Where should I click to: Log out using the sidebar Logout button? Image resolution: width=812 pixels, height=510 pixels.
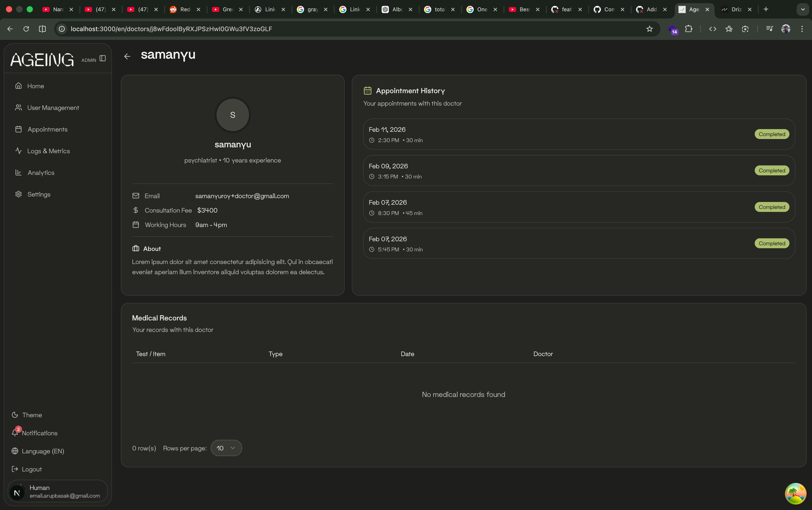click(31, 469)
